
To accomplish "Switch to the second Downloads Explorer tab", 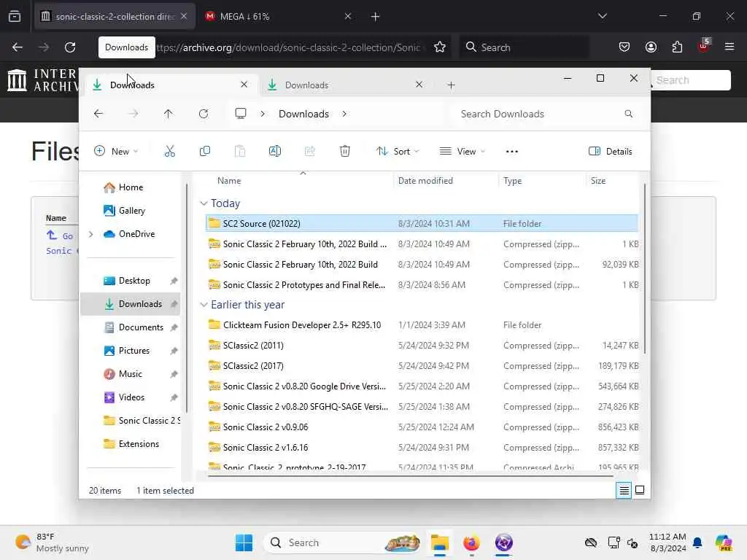I will coord(339,85).
